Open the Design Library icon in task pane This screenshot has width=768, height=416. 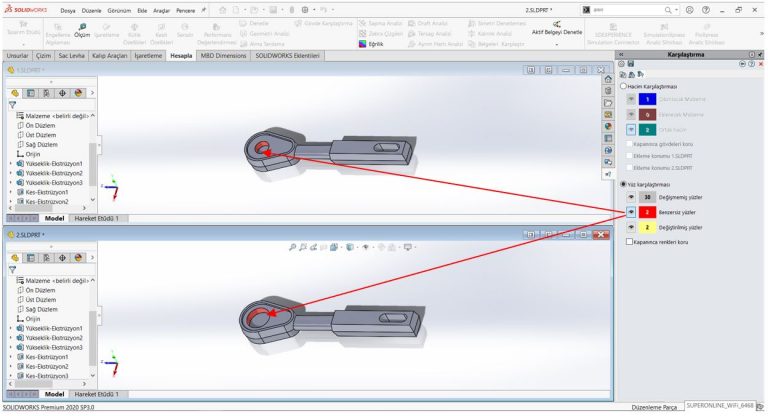point(608,91)
